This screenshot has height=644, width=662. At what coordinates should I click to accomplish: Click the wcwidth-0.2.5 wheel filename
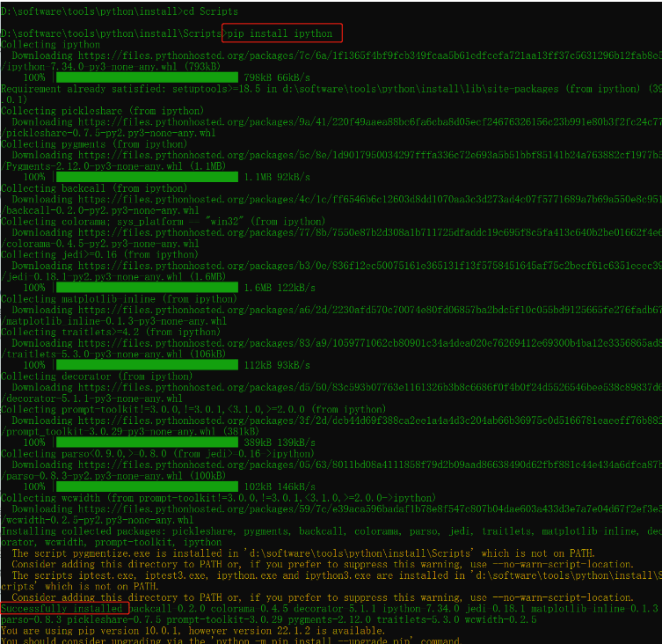click(97, 520)
